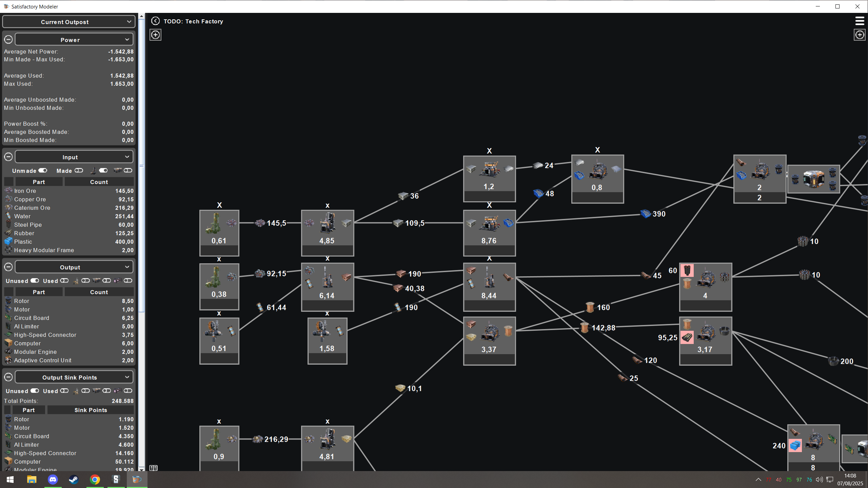Sort Output table by the Count header

[99, 292]
